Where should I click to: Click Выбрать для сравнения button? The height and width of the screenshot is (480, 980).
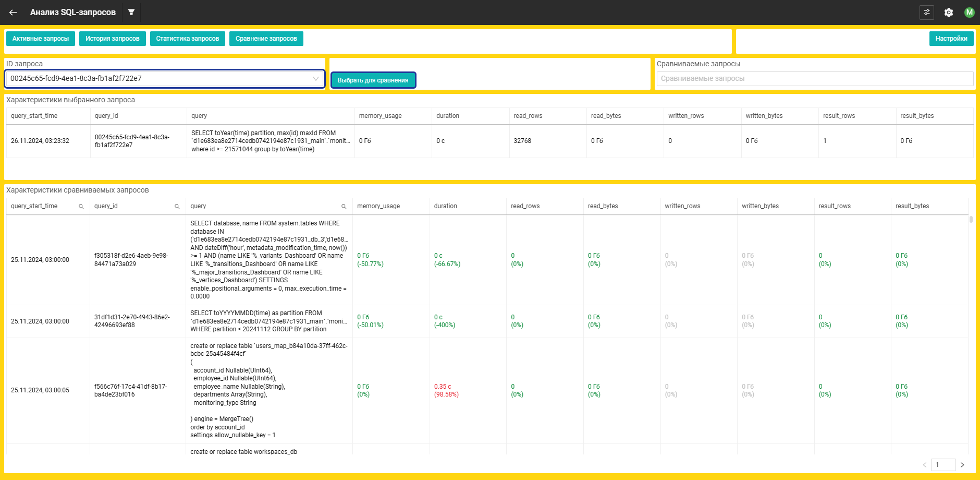point(373,80)
